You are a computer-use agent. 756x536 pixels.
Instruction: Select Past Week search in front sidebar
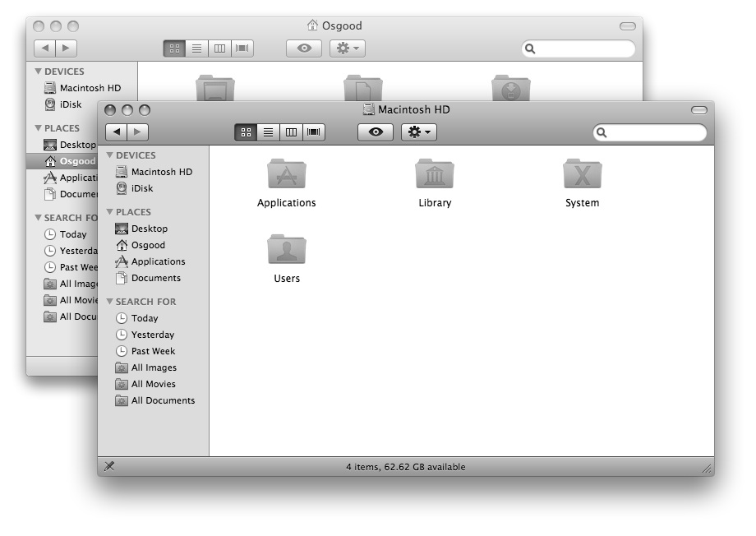click(153, 351)
